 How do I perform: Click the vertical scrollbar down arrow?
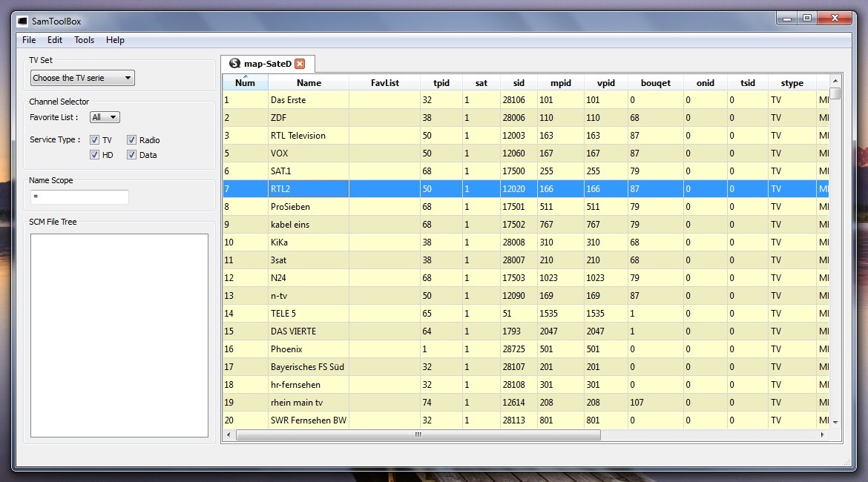click(x=835, y=422)
